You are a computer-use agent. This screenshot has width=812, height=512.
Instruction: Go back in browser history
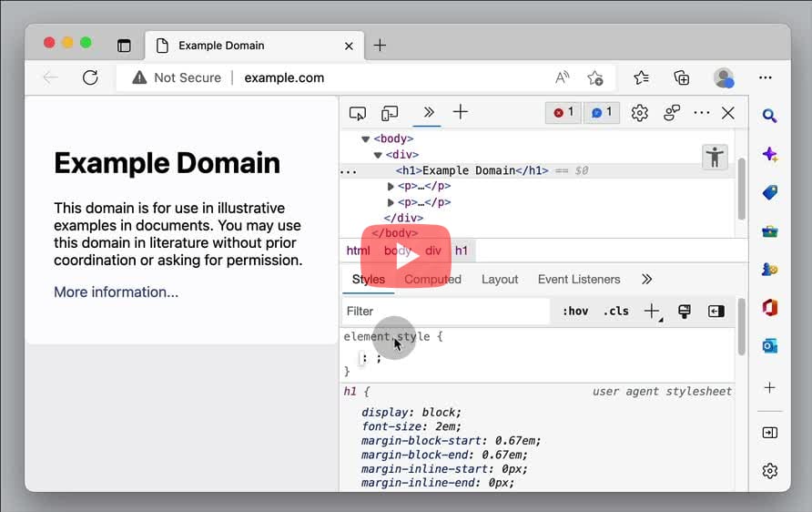coord(50,77)
